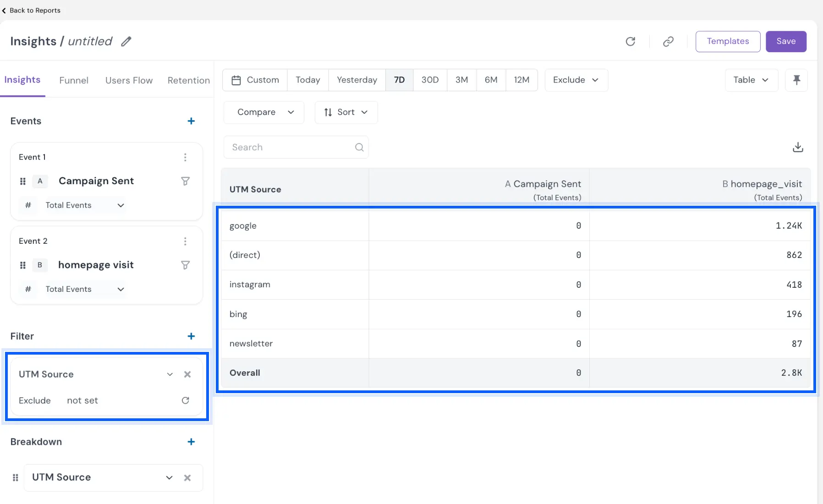The image size is (823, 504).
Task: Expand Total Events dropdown for homepage visit
Action: (x=85, y=289)
